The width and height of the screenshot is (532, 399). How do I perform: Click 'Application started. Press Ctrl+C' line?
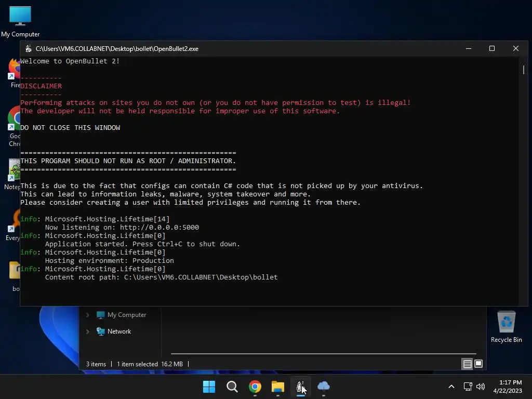[x=142, y=244]
